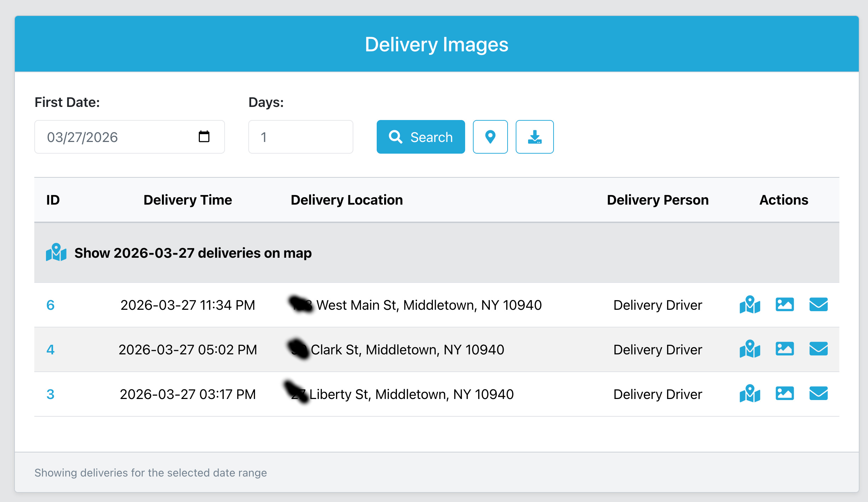Show 2026-03-27 deliveries on map
The width and height of the screenshot is (868, 502).
click(193, 252)
